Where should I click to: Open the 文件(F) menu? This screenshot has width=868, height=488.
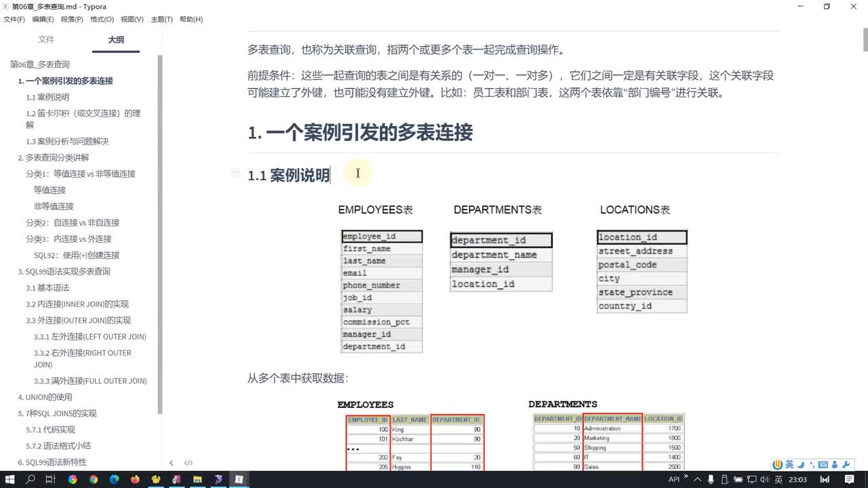[x=14, y=19]
